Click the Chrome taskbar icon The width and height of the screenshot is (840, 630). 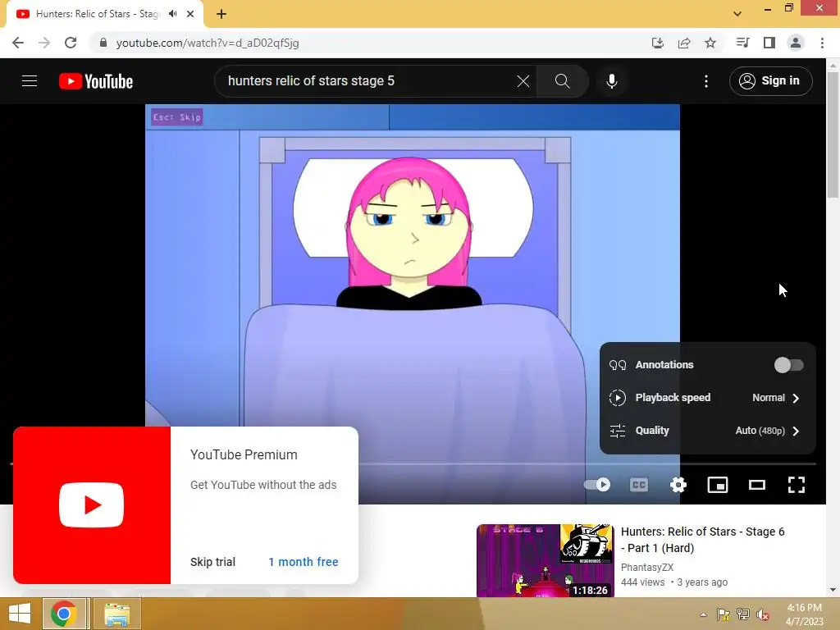click(64, 614)
